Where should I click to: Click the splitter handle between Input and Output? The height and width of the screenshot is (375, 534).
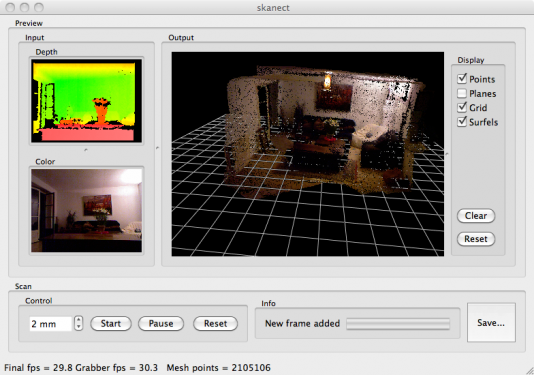click(157, 148)
